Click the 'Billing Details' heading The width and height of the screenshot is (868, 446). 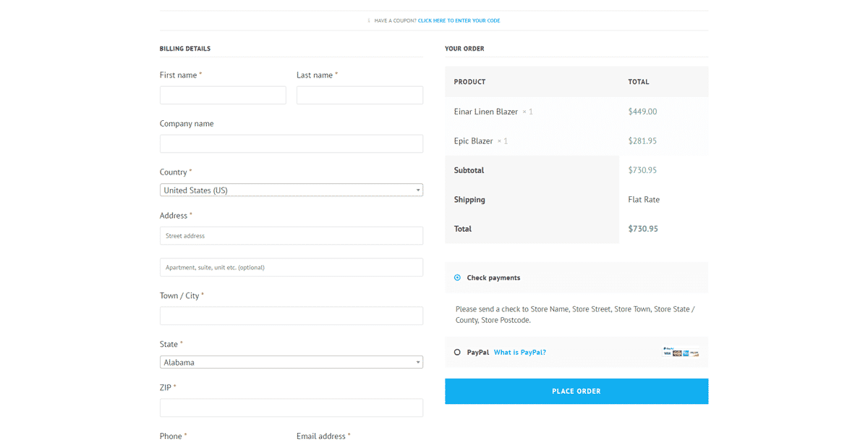(x=185, y=49)
